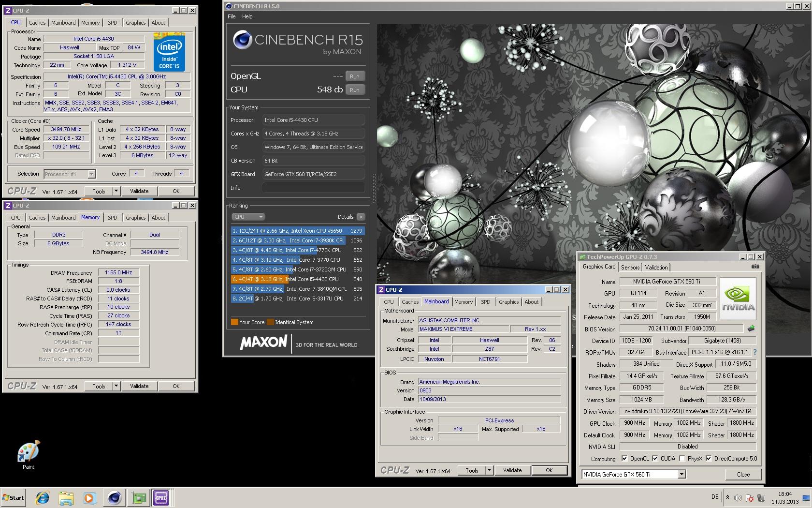Expand Tools arrow in the CPU-Z processor window
This screenshot has width=812, height=508.
click(x=116, y=191)
